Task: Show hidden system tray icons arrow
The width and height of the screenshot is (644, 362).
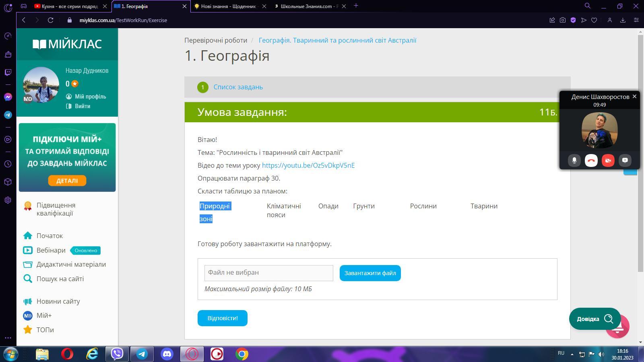Action: click(572, 354)
